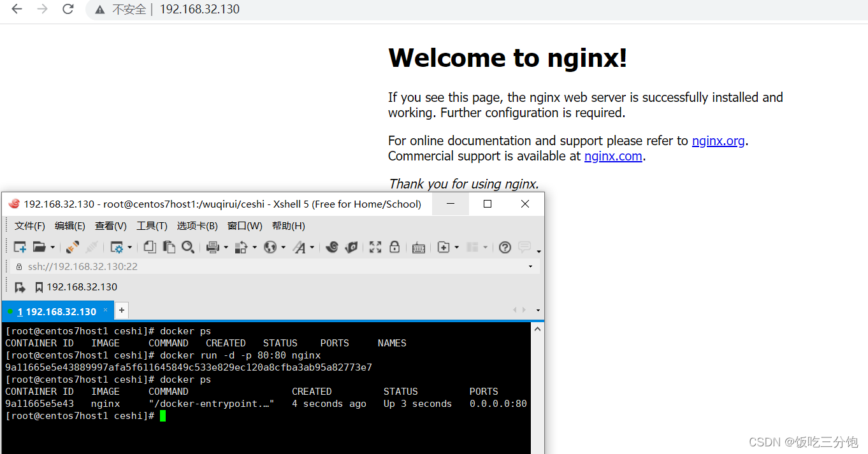This screenshot has height=454, width=868.
Task: Expand the File transfer dropdown arrow
Action: point(254,248)
